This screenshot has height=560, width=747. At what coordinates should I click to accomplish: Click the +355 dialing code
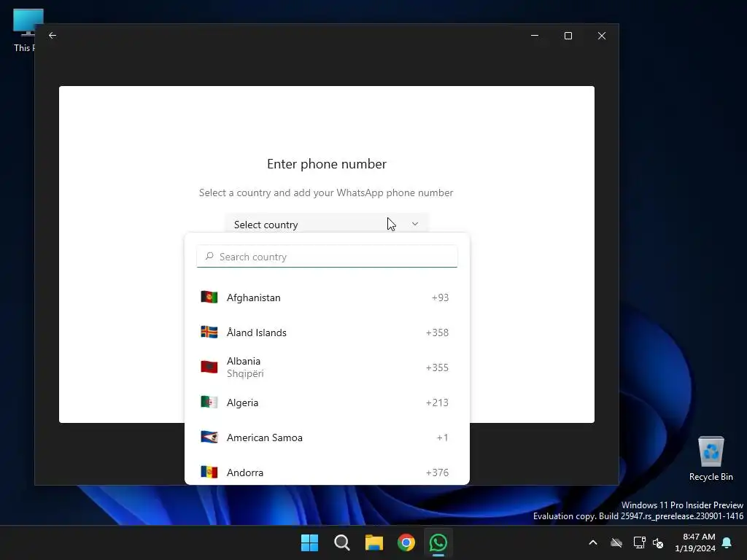point(438,367)
